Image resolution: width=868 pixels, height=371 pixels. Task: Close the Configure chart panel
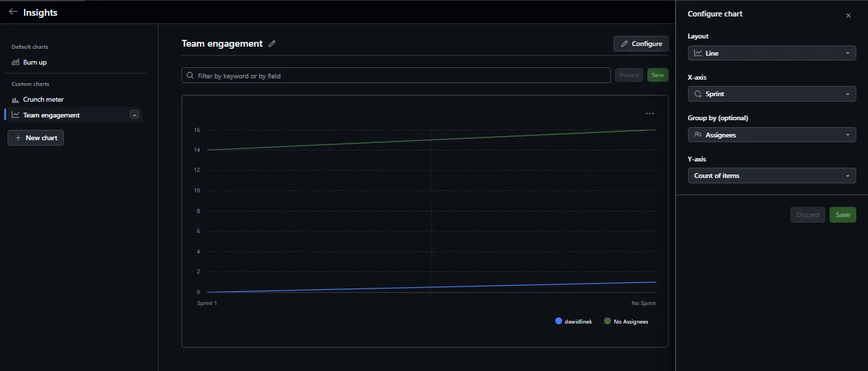click(848, 15)
